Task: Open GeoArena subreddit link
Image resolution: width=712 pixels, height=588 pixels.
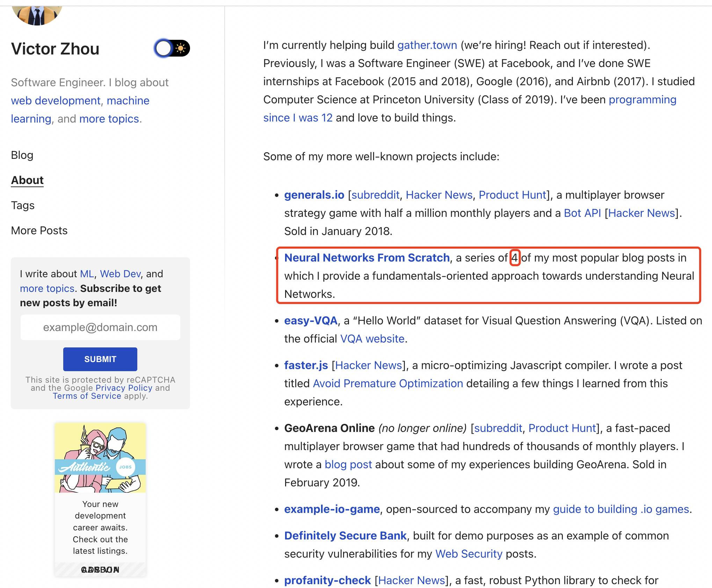Action: click(498, 428)
